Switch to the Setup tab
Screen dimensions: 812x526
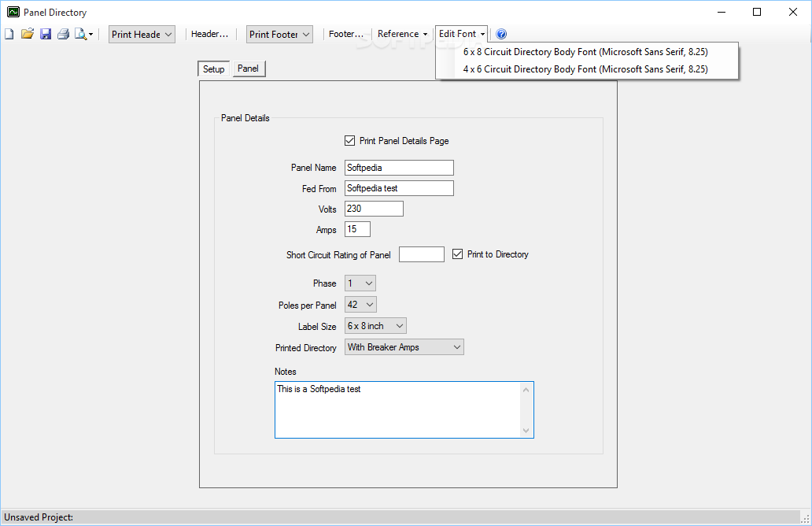(213, 69)
